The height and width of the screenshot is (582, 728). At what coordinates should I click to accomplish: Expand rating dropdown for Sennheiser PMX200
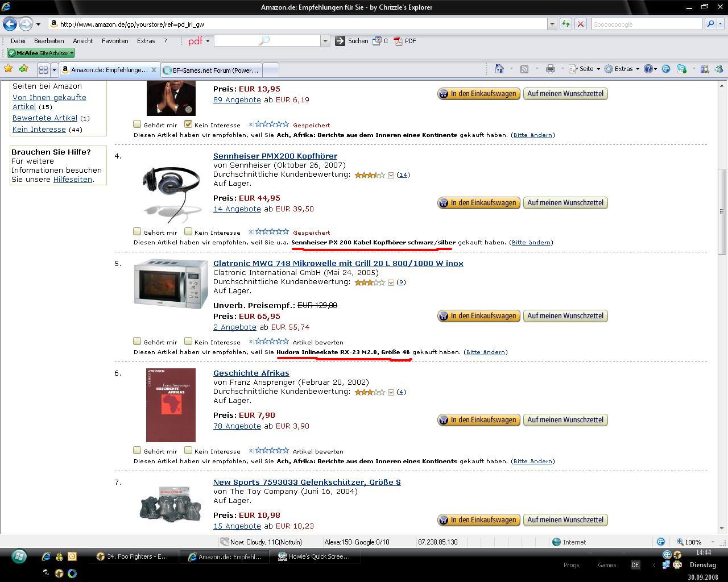[x=391, y=175]
